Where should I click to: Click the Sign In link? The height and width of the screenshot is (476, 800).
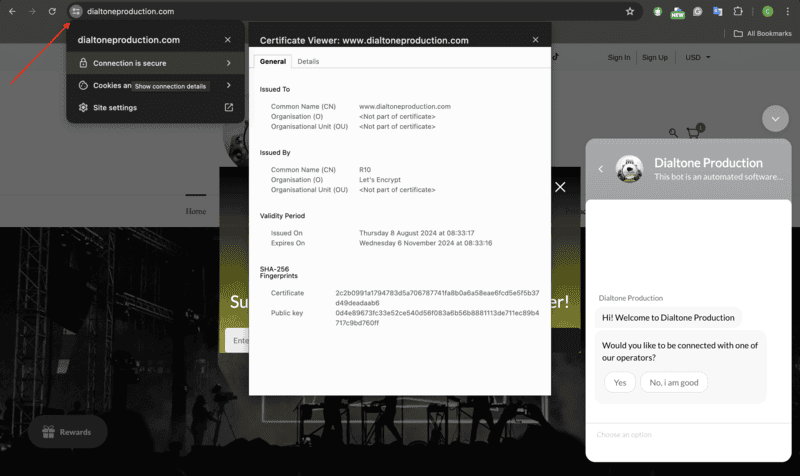(x=619, y=57)
